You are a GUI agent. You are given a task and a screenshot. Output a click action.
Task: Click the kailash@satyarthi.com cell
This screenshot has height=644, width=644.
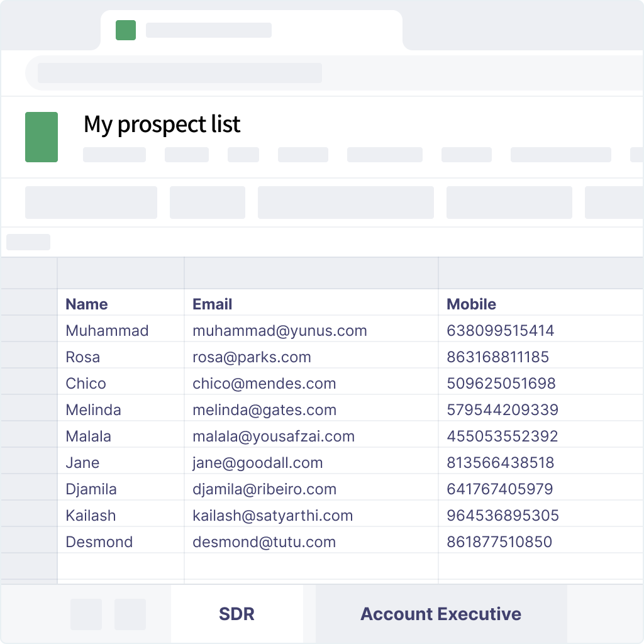311,516
